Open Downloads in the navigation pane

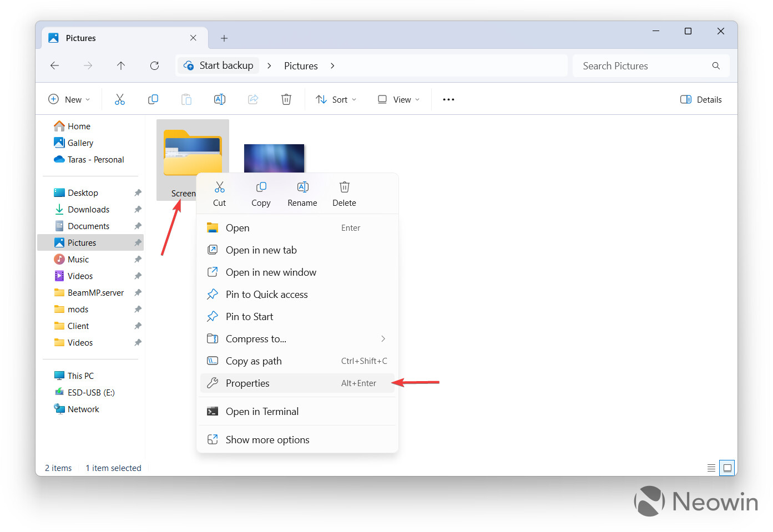pos(82,209)
